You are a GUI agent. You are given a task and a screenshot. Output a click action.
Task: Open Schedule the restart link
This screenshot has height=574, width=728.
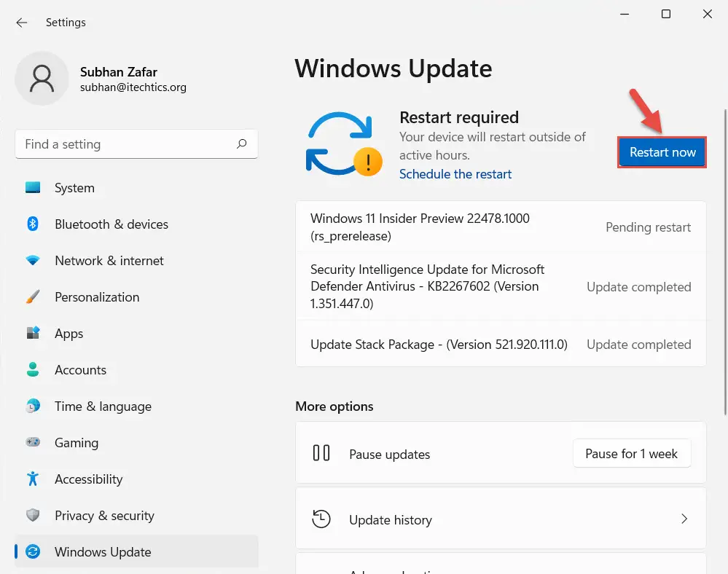pyautogui.click(x=455, y=174)
